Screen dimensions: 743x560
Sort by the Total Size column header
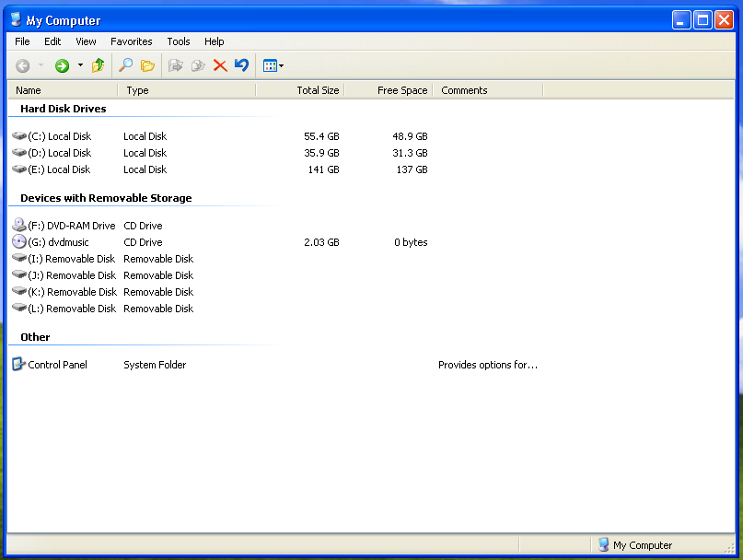[300, 90]
